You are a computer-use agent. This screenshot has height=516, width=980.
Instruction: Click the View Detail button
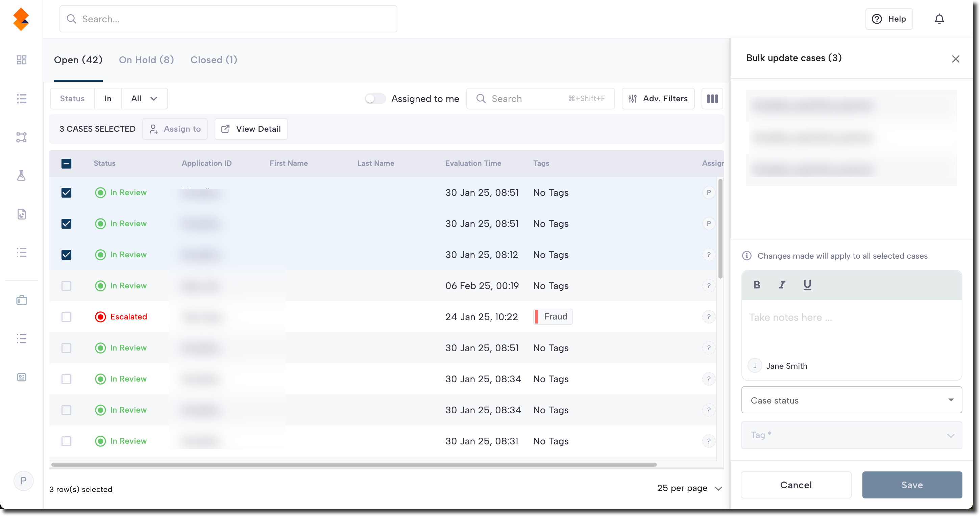251,129
